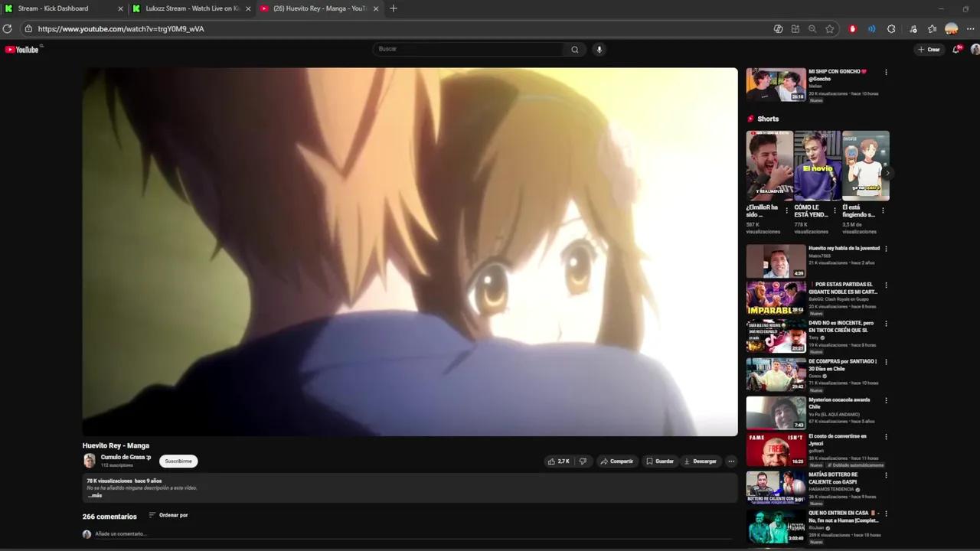
Task: Click the Suscribirme button
Action: coord(178,461)
